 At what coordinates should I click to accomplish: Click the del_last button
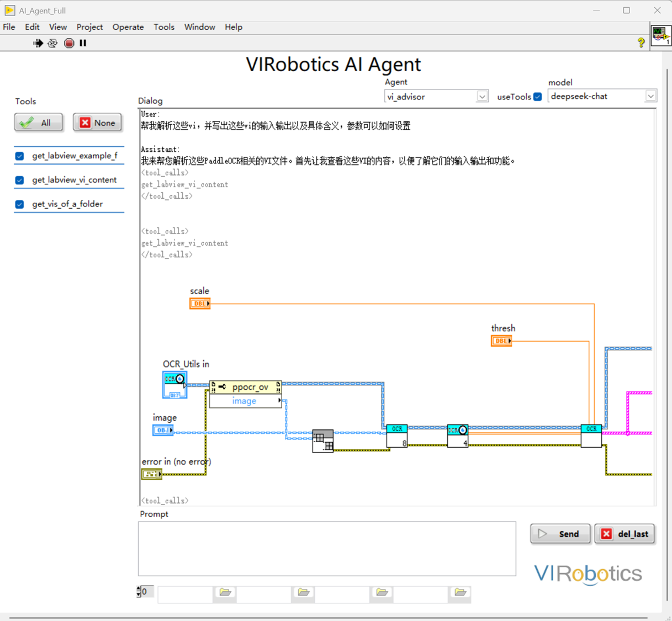pyautogui.click(x=625, y=534)
